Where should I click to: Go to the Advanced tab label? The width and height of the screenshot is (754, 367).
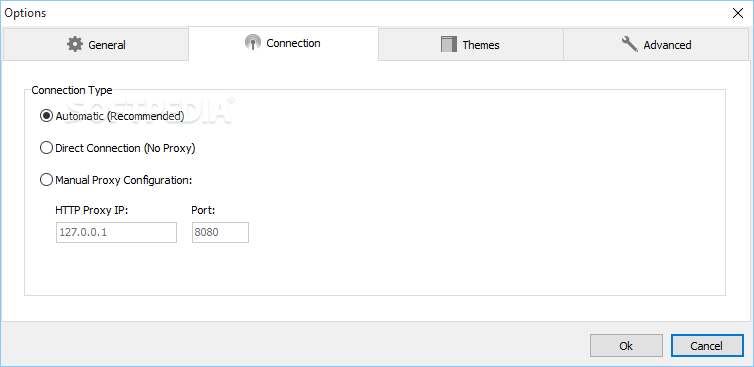[667, 45]
